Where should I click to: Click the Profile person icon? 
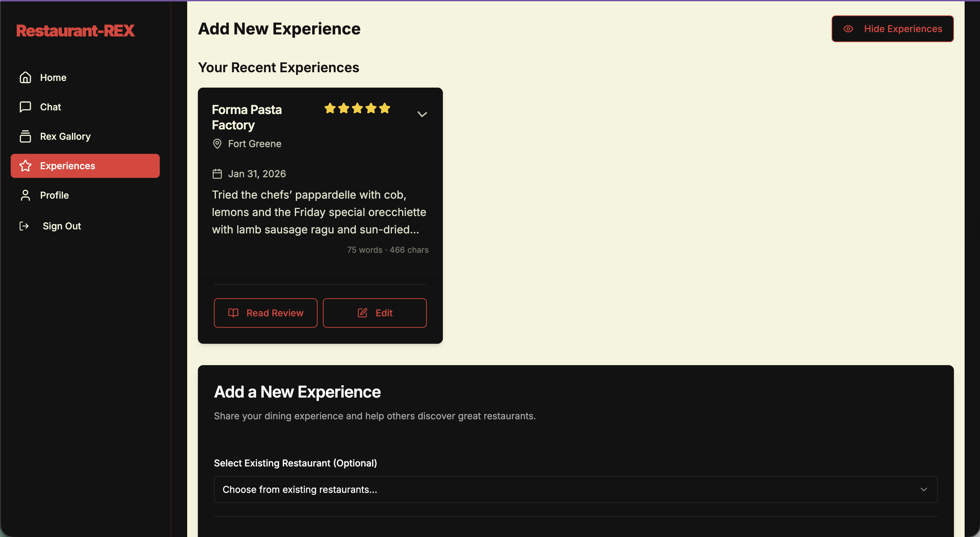(x=25, y=195)
